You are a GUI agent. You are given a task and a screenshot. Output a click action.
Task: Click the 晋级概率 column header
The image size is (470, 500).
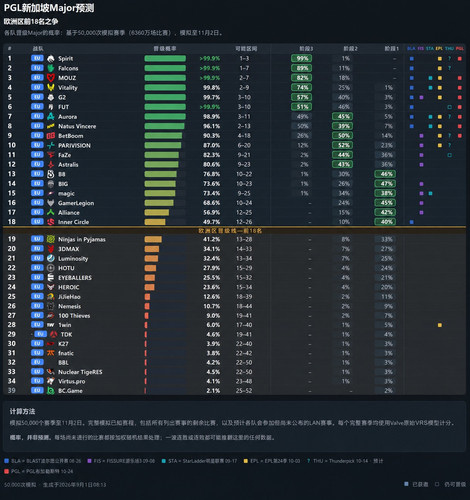[x=165, y=49]
